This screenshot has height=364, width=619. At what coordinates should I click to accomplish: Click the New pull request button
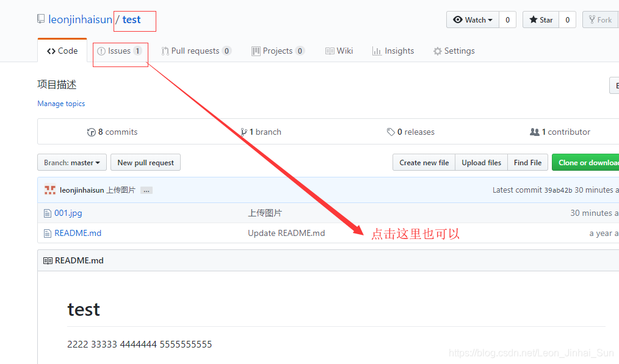pyautogui.click(x=146, y=162)
